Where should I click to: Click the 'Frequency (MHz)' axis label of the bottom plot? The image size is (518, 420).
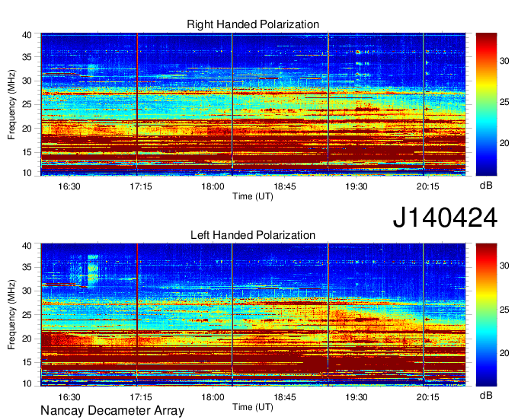(x=11, y=315)
